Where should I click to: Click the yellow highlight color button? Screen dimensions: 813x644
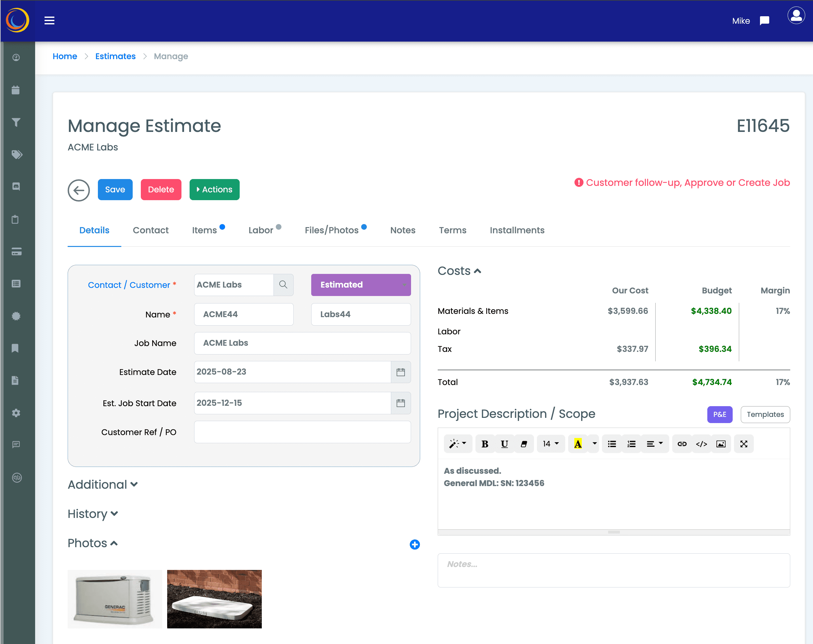(x=577, y=444)
